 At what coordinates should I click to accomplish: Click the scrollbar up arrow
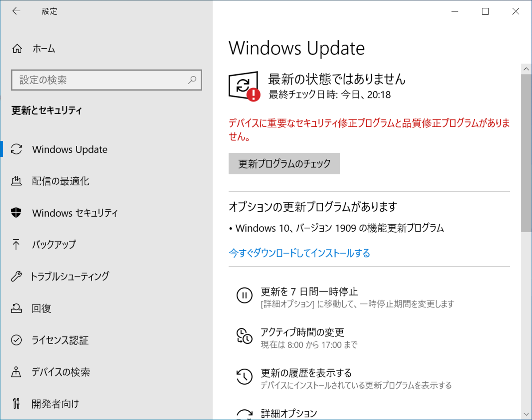(526, 70)
